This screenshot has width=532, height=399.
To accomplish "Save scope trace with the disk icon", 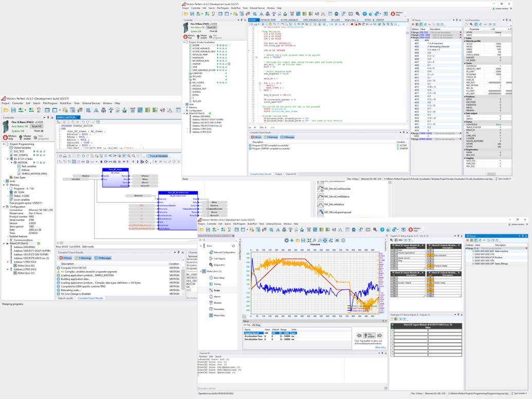I will [x=303, y=240].
